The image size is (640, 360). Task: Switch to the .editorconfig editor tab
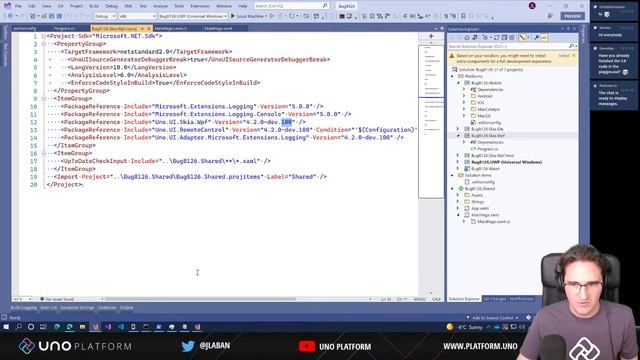(x=24, y=29)
